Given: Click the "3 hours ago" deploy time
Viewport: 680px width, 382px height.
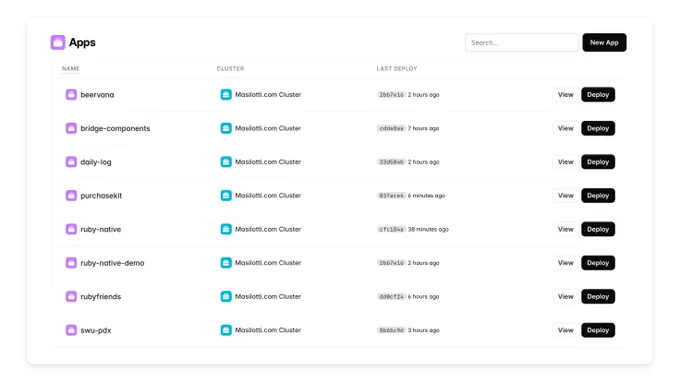Looking at the screenshot, I should (423, 330).
